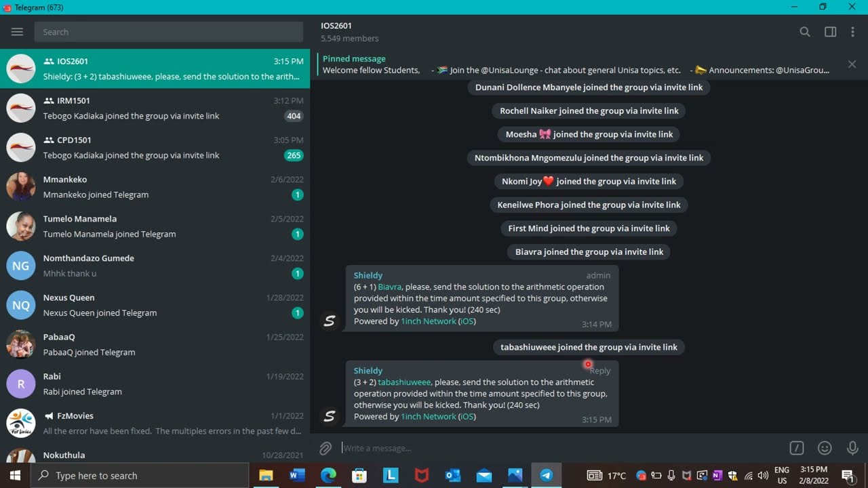Click the 265 unread badge on CPD1501
Image resolution: width=868 pixels, height=488 pixels.
click(294, 155)
